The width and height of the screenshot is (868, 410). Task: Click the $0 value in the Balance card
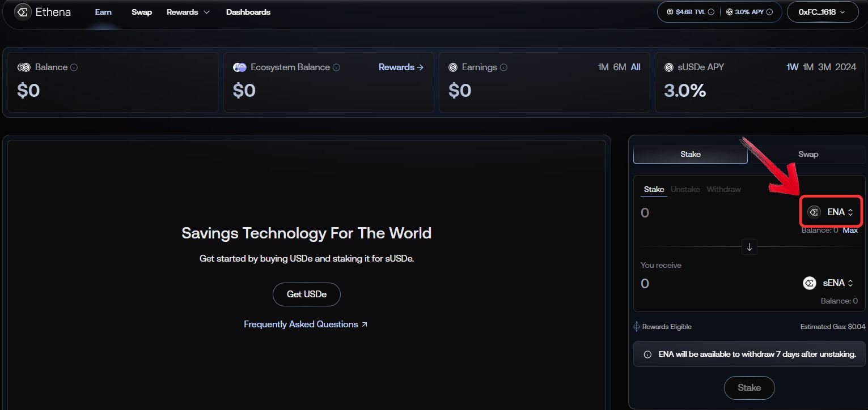(28, 91)
